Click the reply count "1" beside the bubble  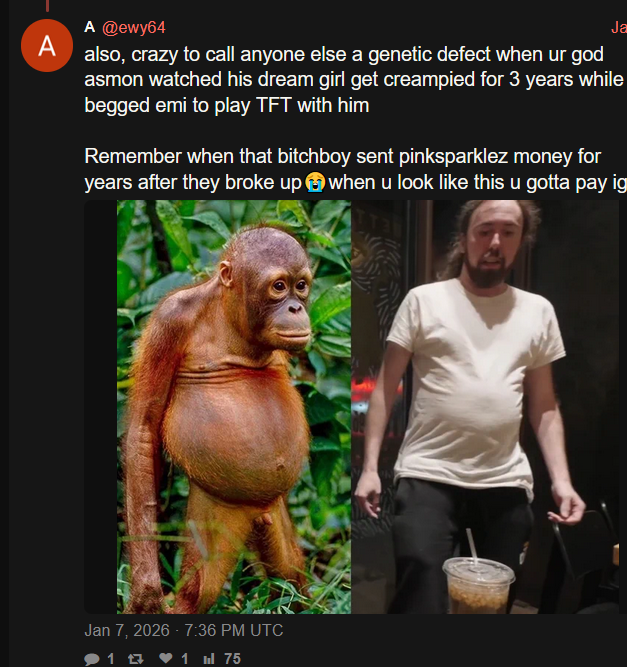click(x=111, y=659)
